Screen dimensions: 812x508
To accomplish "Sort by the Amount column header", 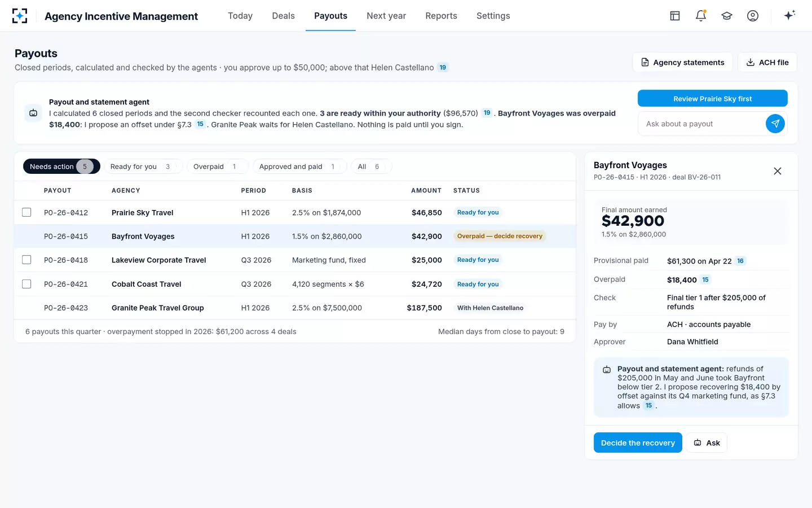I will coord(426,191).
